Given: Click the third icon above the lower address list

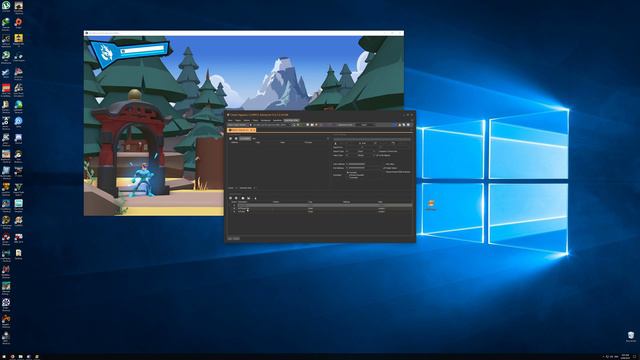Looking at the screenshot, I should point(243,198).
